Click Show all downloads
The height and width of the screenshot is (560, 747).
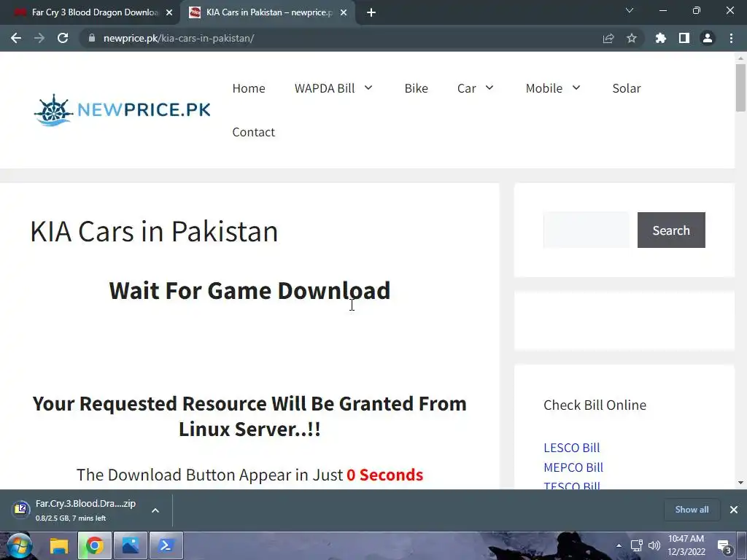pos(692,510)
